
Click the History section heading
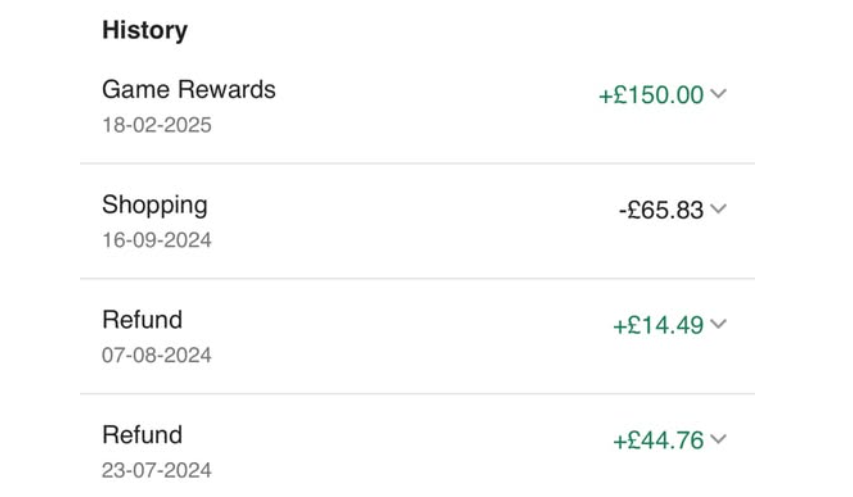point(144,30)
